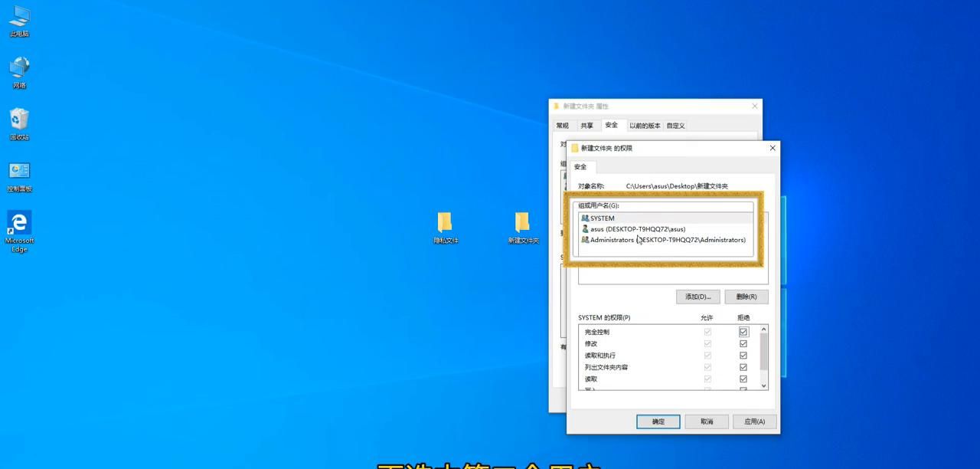This screenshot has height=469, width=980.
Task: Select the 回收站 recycle bin icon
Action: (19, 124)
